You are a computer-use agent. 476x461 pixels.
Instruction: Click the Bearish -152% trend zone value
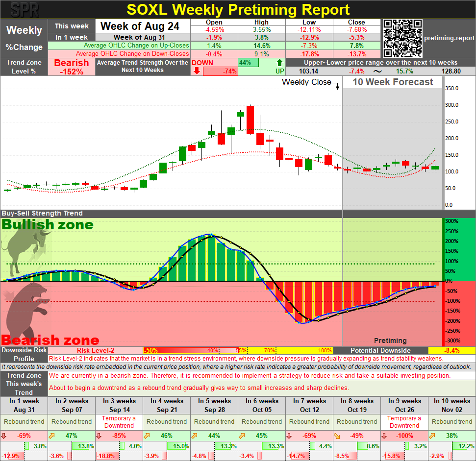pyautogui.click(x=72, y=67)
